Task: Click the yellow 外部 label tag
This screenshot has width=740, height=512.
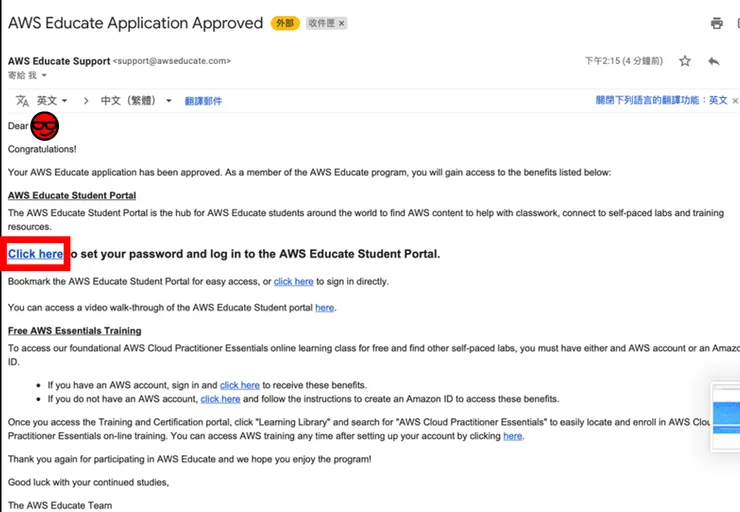Action: pyautogui.click(x=284, y=23)
